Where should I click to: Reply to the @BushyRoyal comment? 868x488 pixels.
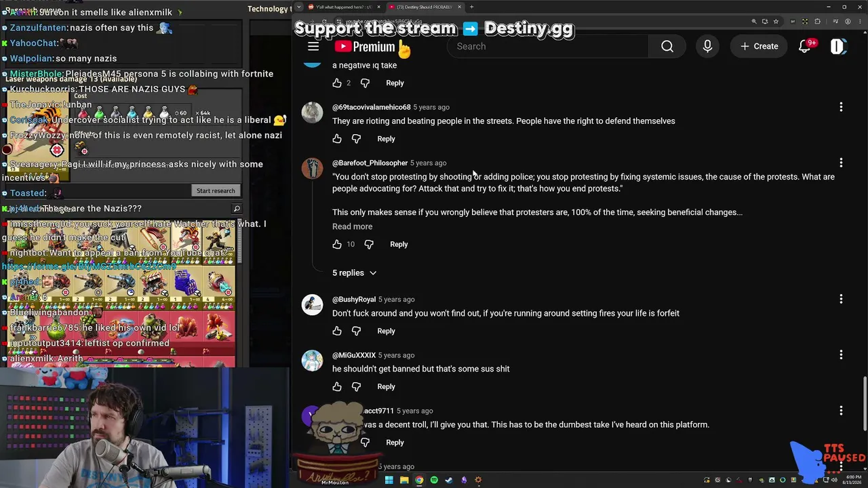(386, 331)
